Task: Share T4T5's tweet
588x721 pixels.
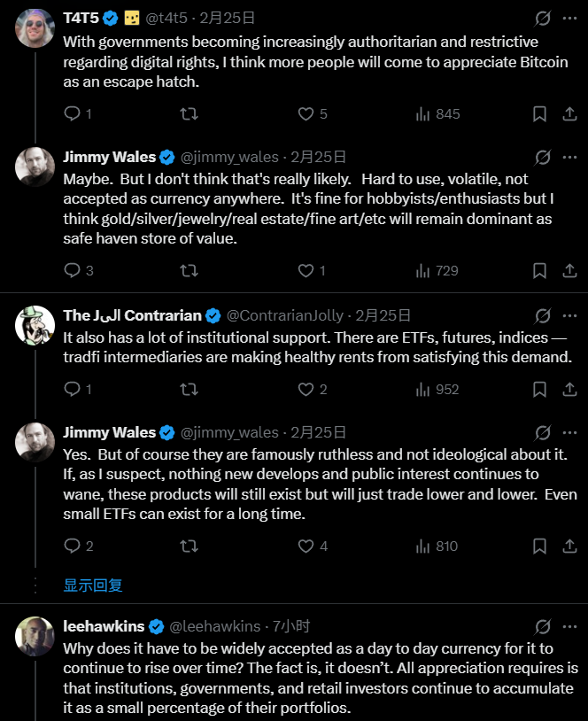Action: [x=568, y=113]
